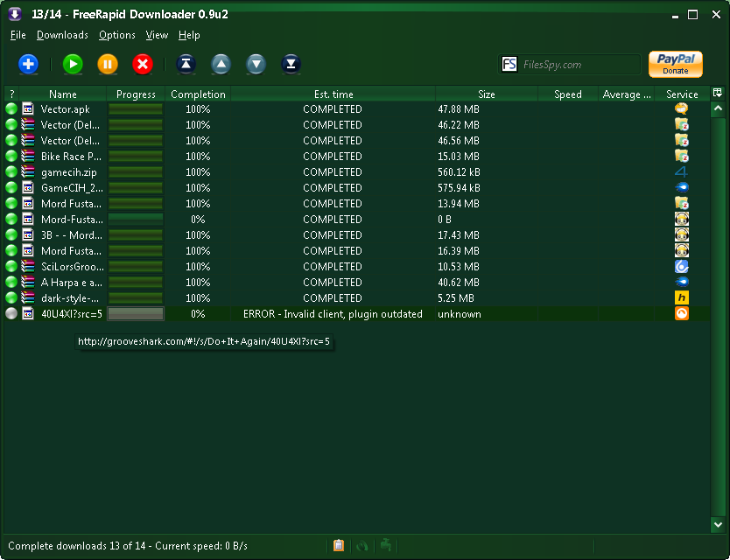The height and width of the screenshot is (560, 730).
Task: Click the blue plus add-URLs button
Action: [x=28, y=64]
